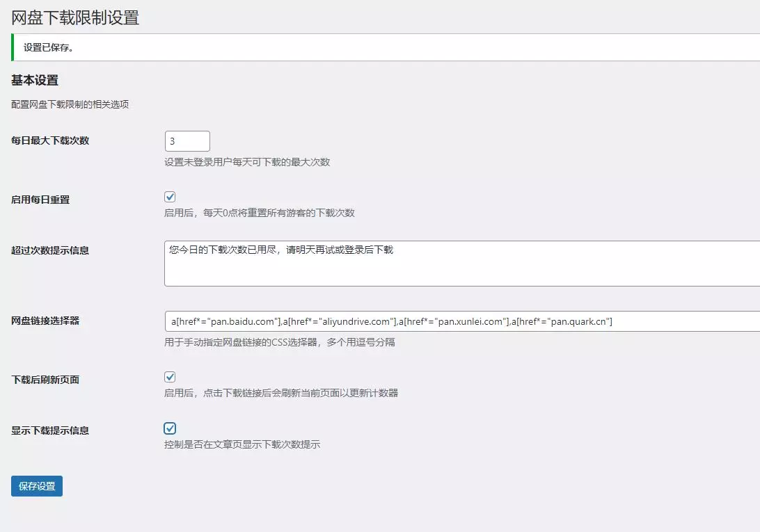Click the hint text about CSS选择器 comma separation
This screenshot has width=760, height=532.
tap(280, 342)
